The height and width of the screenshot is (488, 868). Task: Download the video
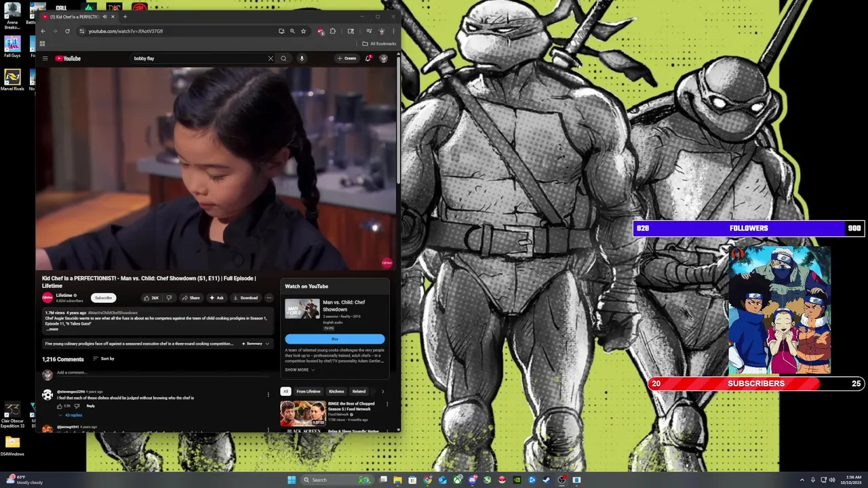[x=245, y=298]
